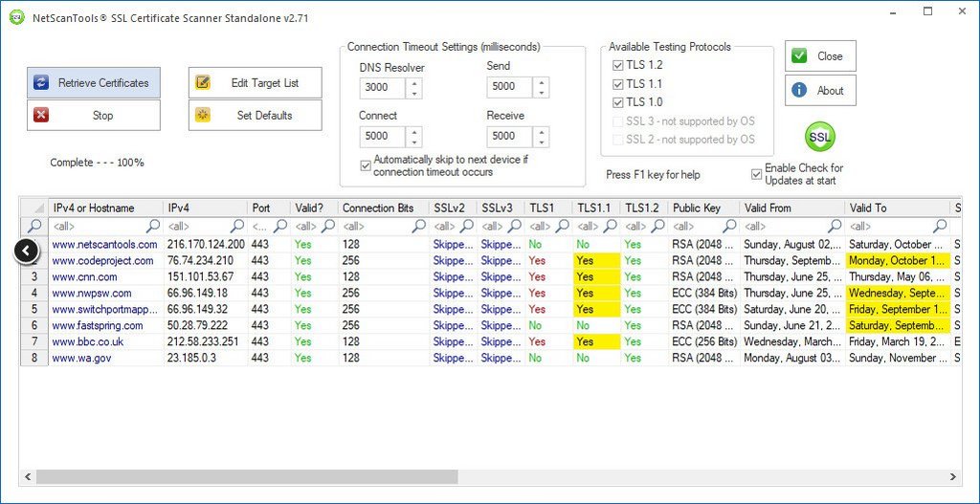
Task: Click row header number 5
Action: [x=34, y=309]
